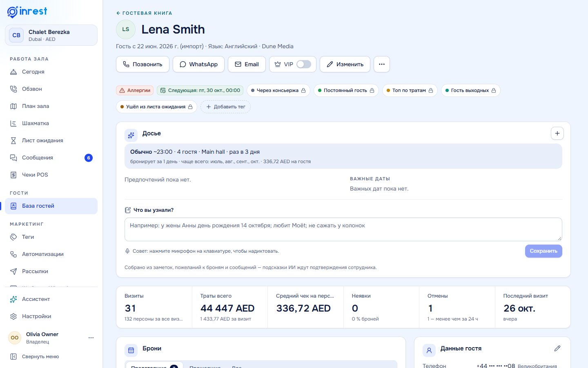Click the unread messages badge 6
This screenshot has width=588, height=368.
[89, 158]
